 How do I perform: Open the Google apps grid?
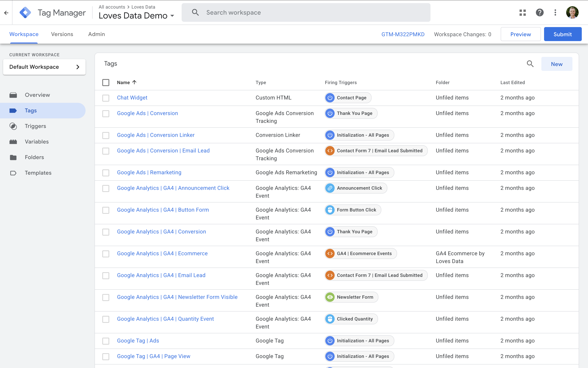click(523, 13)
